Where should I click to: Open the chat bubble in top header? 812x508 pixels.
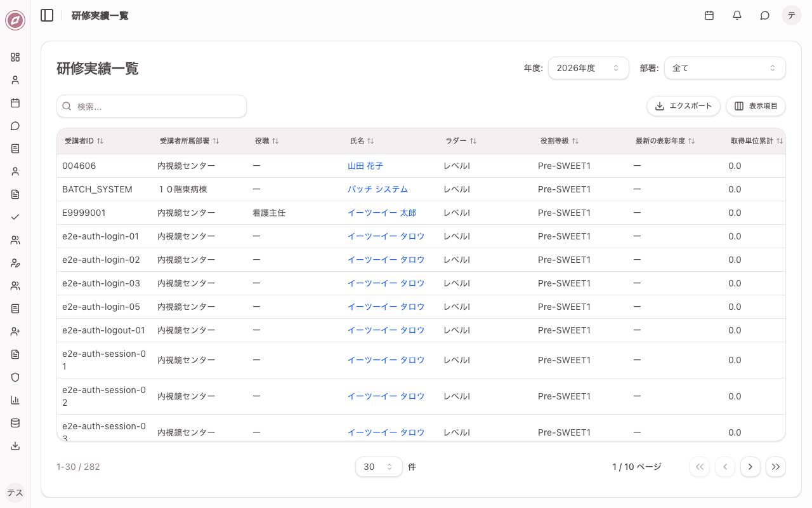765,15
